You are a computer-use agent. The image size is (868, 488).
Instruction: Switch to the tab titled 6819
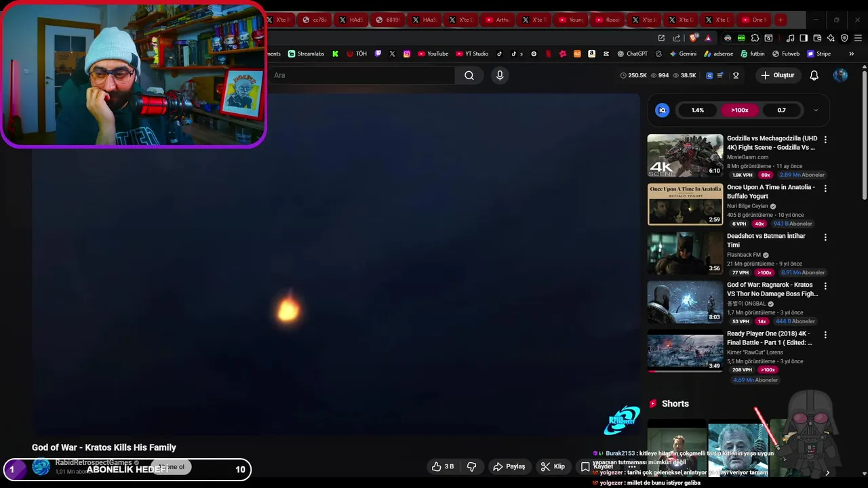click(387, 20)
